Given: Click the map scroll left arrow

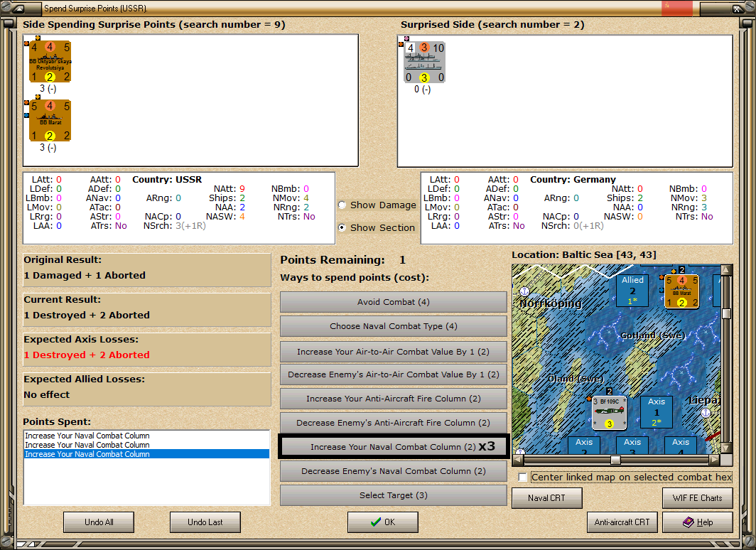Looking at the screenshot, I should (x=517, y=460).
